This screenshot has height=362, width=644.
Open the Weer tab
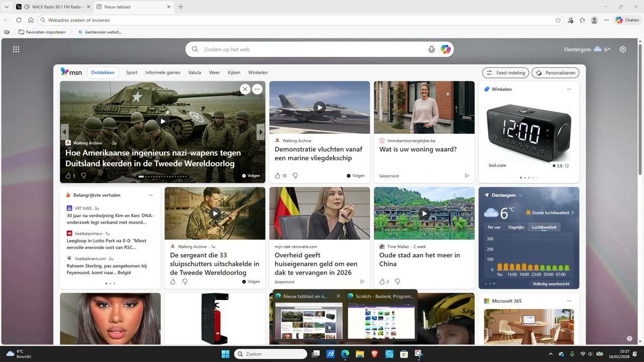[x=214, y=72]
